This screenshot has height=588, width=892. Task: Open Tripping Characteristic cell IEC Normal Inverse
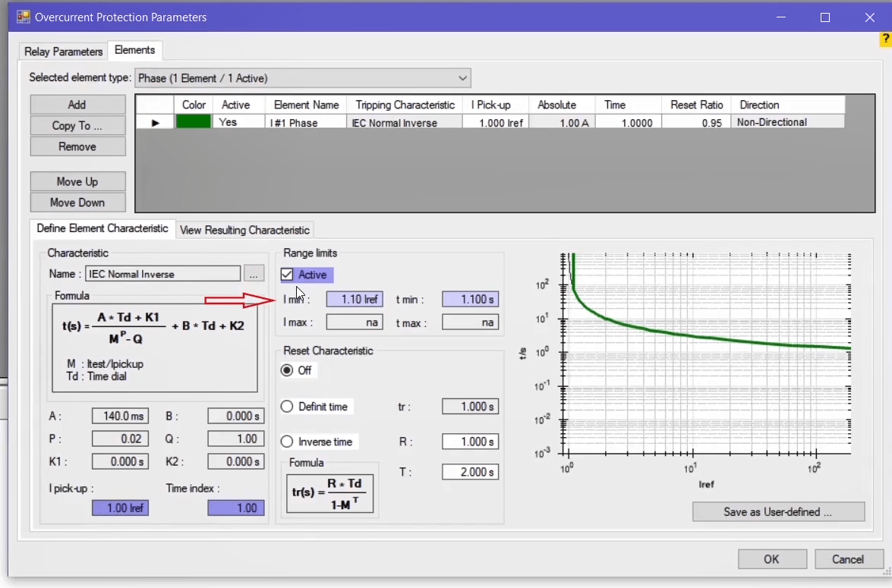[404, 122]
